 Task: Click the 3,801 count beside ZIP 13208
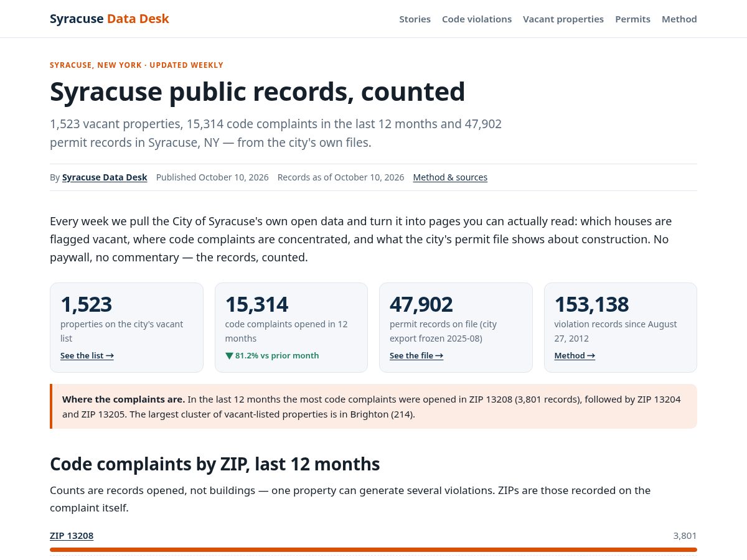pyautogui.click(x=685, y=536)
